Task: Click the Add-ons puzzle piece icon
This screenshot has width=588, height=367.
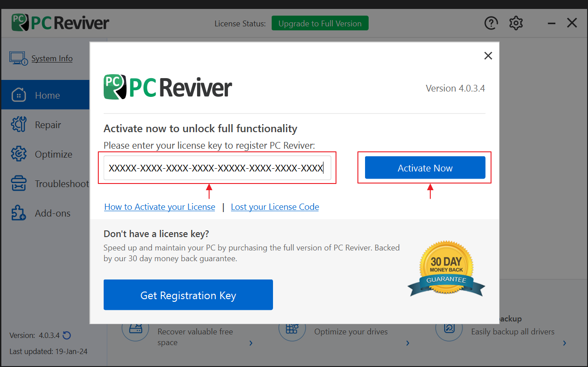Action: click(x=18, y=213)
